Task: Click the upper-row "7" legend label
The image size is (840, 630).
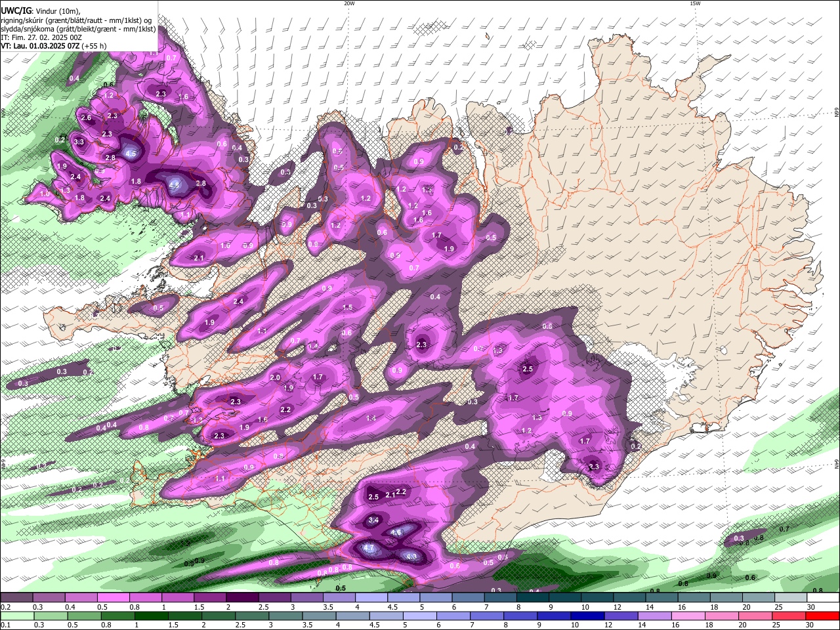Action: (x=486, y=607)
